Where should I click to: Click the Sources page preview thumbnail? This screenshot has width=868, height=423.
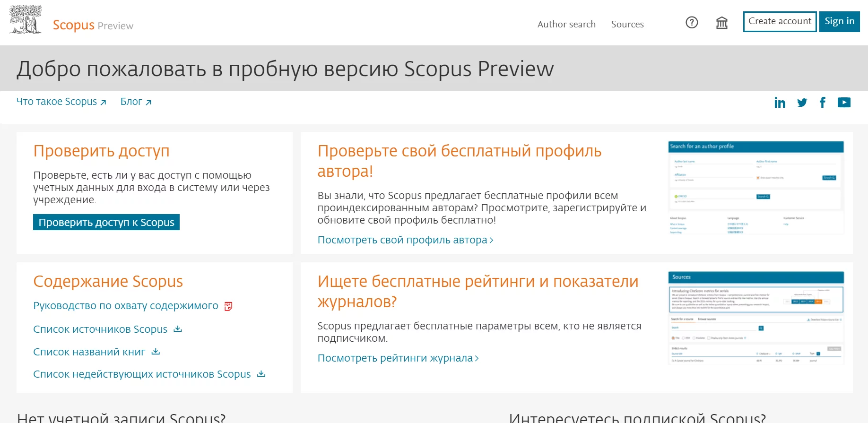pos(756,318)
